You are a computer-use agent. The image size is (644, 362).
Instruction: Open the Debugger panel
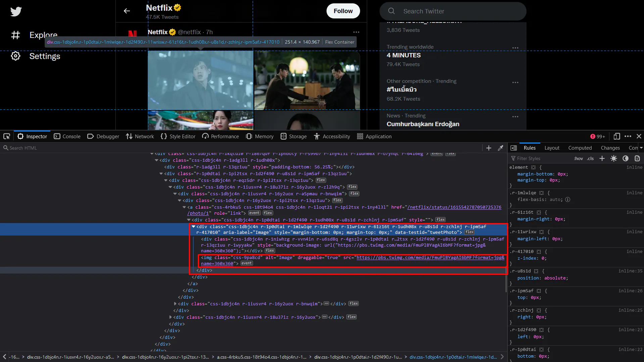[x=103, y=136]
